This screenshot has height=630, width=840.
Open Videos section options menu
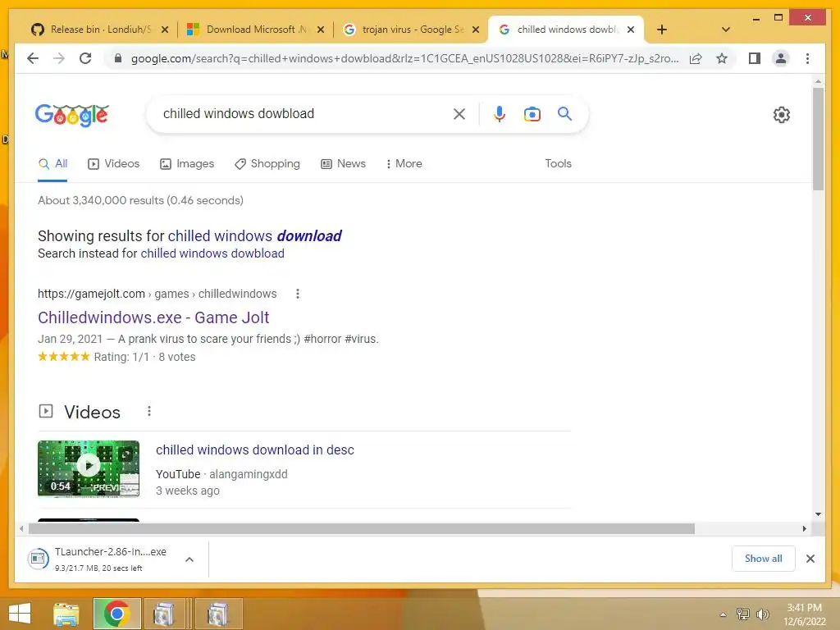[149, 411]
